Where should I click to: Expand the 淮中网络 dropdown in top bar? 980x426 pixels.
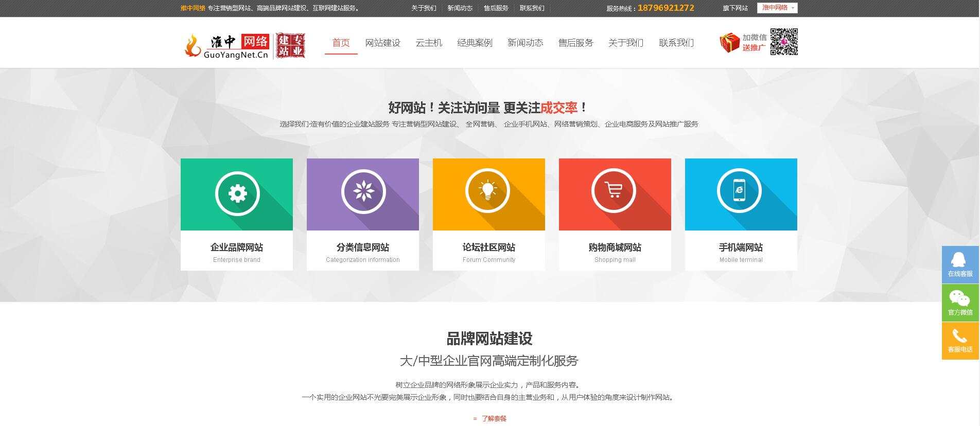tap(777, 8)
